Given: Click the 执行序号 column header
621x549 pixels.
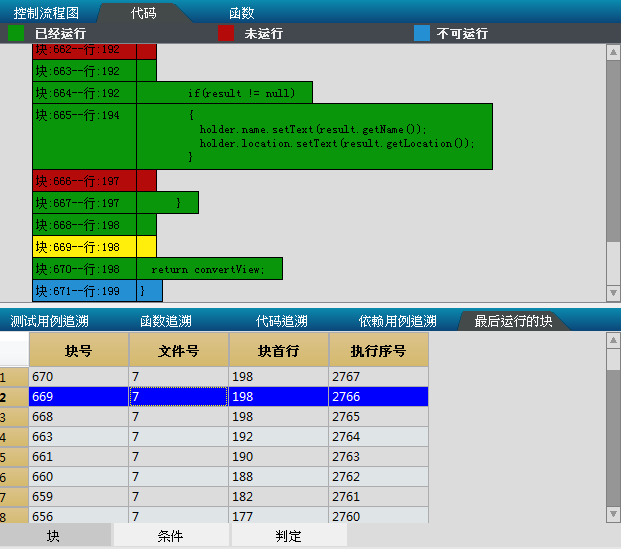Looking at the screenshot, I should pos(379,350).
